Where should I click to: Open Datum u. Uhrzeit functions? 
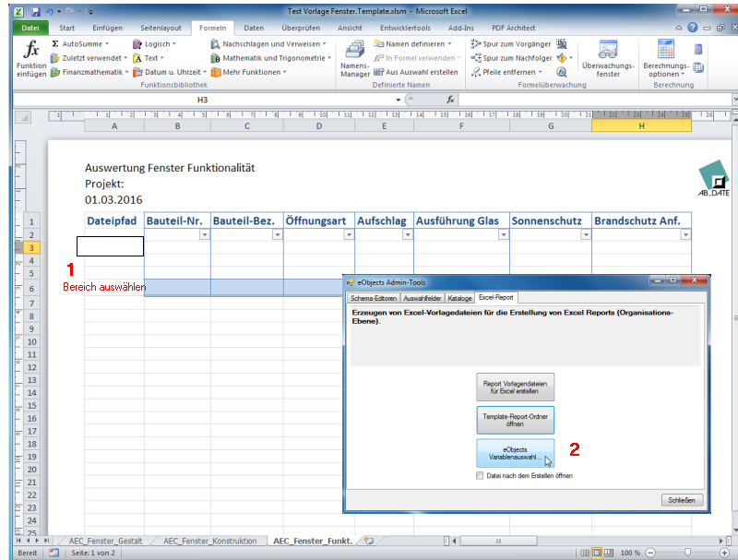tap(170, 72)
